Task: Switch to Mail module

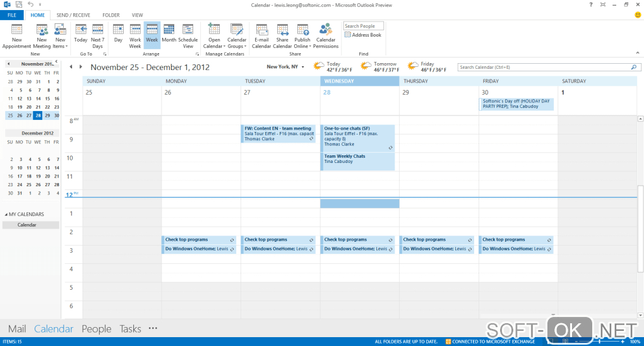Action: point(17,329)
